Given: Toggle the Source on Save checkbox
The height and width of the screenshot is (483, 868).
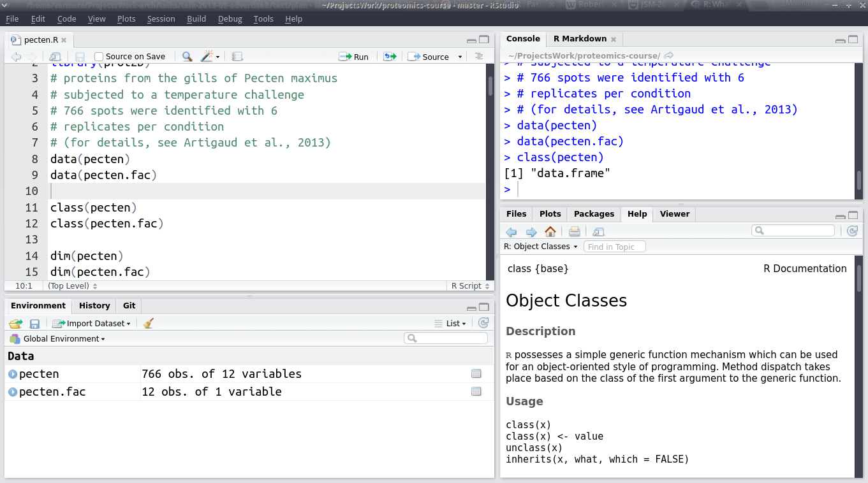Looking at the screenshot, I should (99, 57).
